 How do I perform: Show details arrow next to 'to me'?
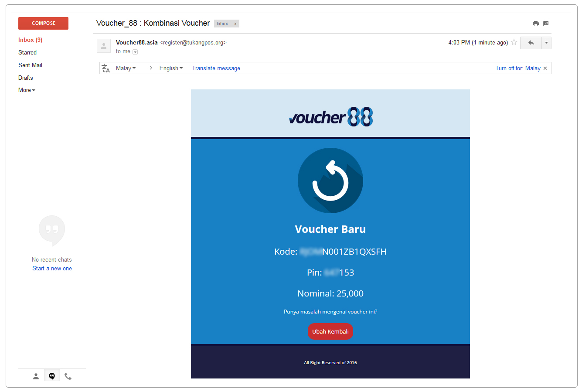tap(135, 52)
